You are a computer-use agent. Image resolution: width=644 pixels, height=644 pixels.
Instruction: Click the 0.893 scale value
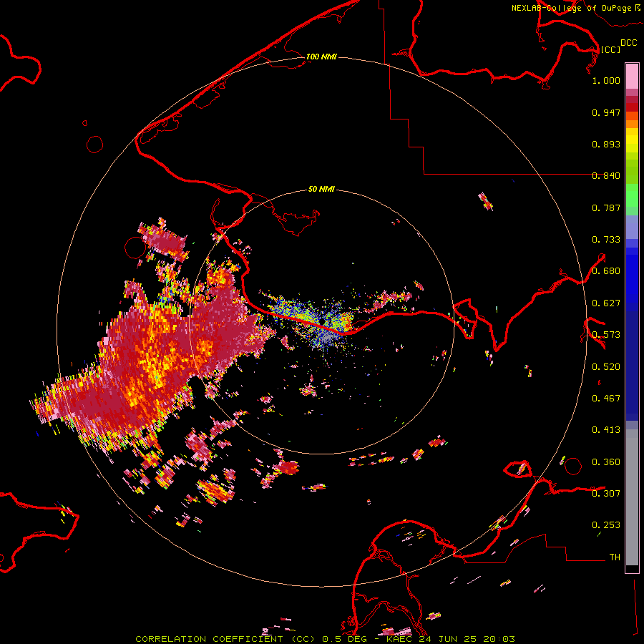(x=606, y=144)
